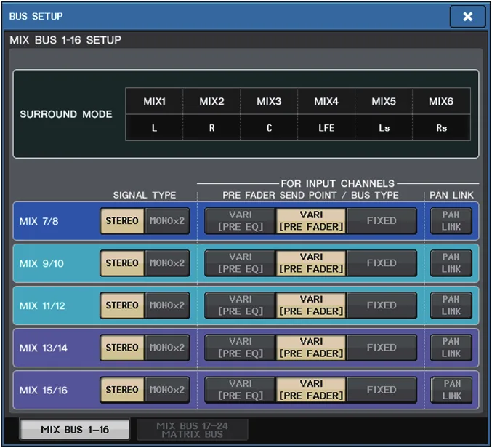Viewport: 492px width, 448px height.
Task: Select VARI [PRE FADER] for MIX 9/10
Action: point(311,263)
